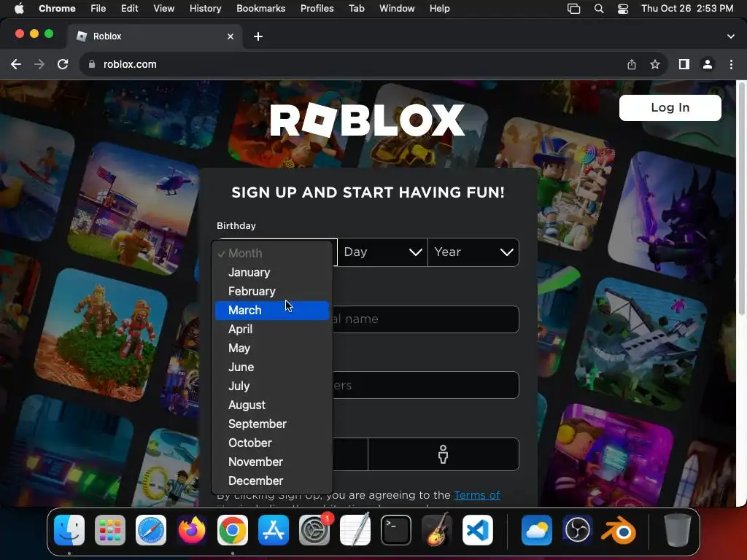Share this page from the address bar

(x=632, y=64)
